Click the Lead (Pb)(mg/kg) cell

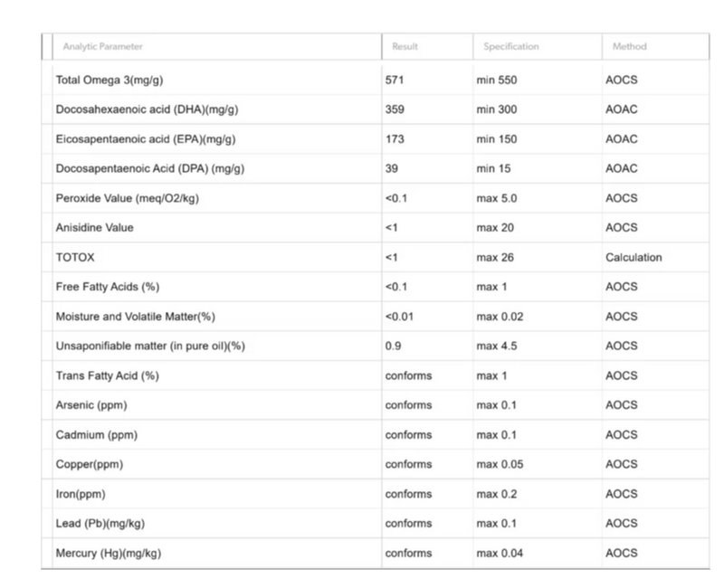point(100,524)
